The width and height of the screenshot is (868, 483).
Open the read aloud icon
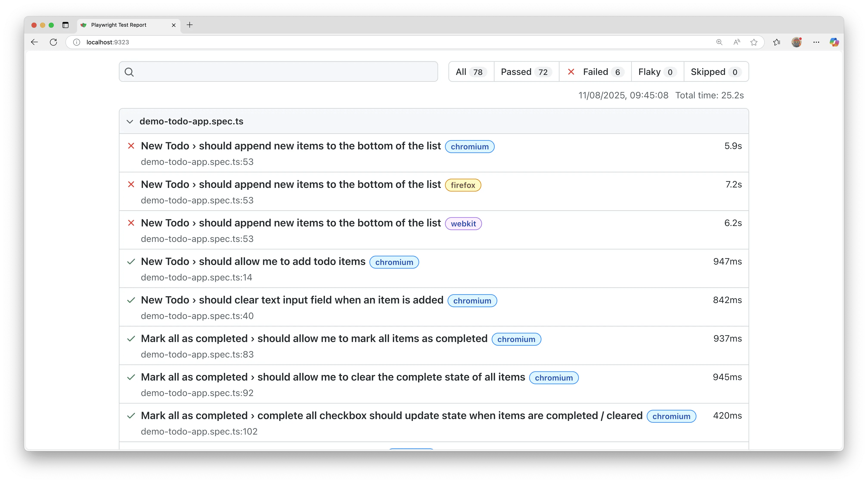click(737, 42)
